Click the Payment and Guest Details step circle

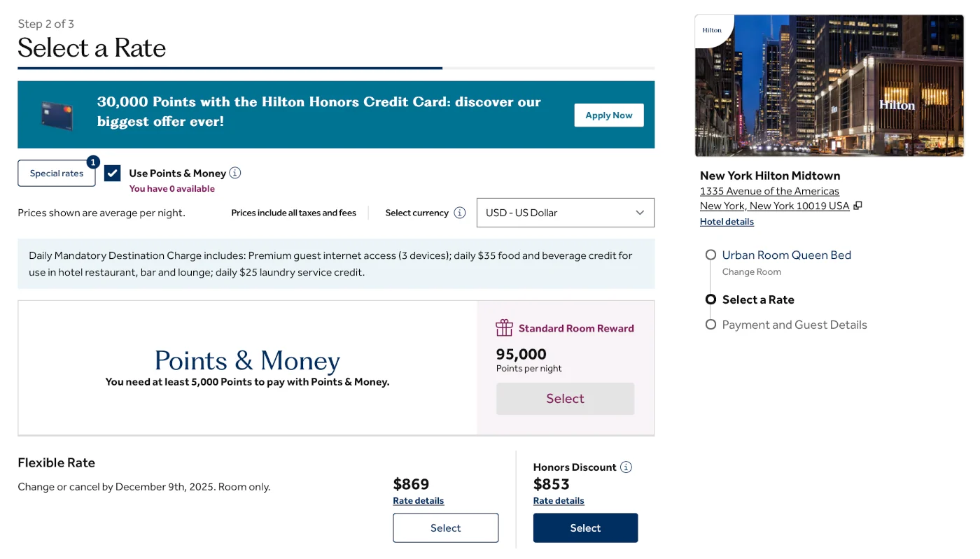710,325
